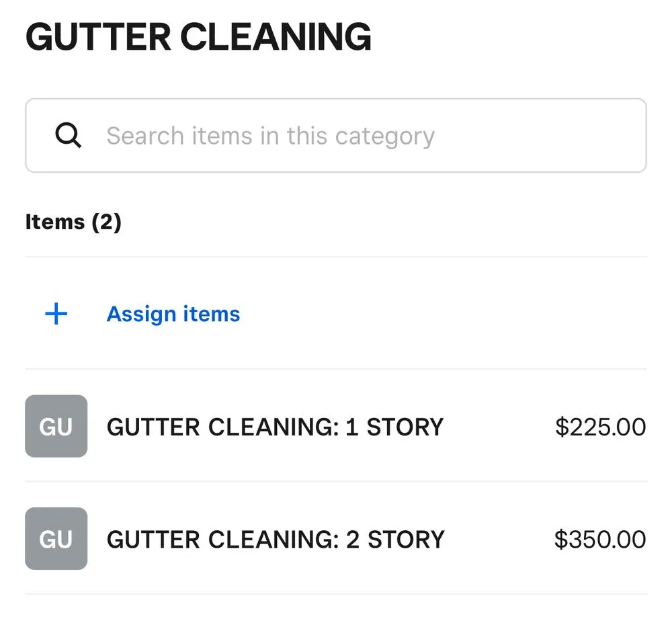
Task: Select the $225.00 price
Action: pos(600,427)
